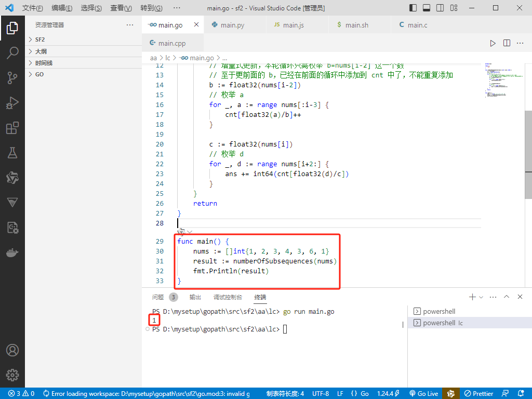Click aa breadcrumb folder
532x399 pixels.
pyautogui.click(x=153, y=58)
